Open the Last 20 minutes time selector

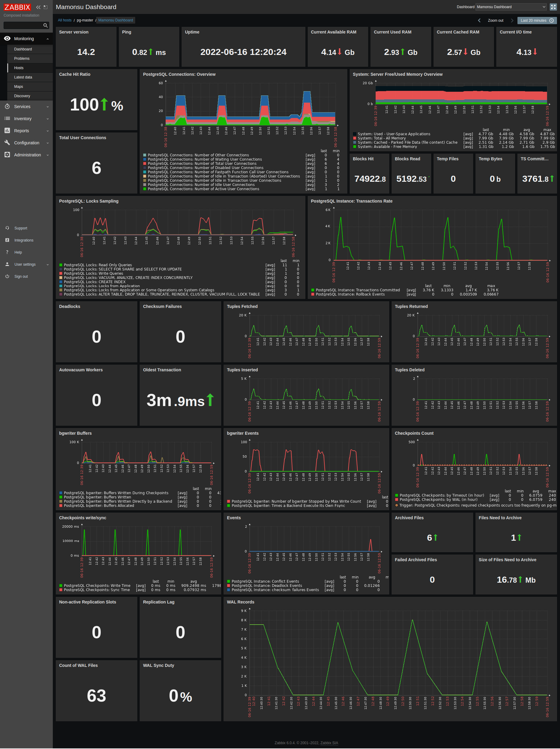pyautogui.click(x=537, y=21)
